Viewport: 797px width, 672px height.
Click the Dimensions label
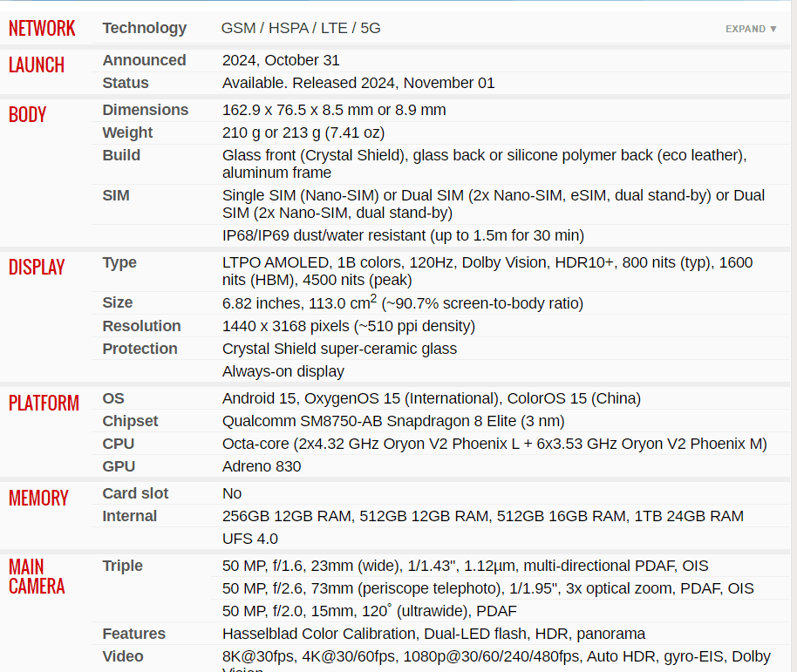tap(146, 110)
